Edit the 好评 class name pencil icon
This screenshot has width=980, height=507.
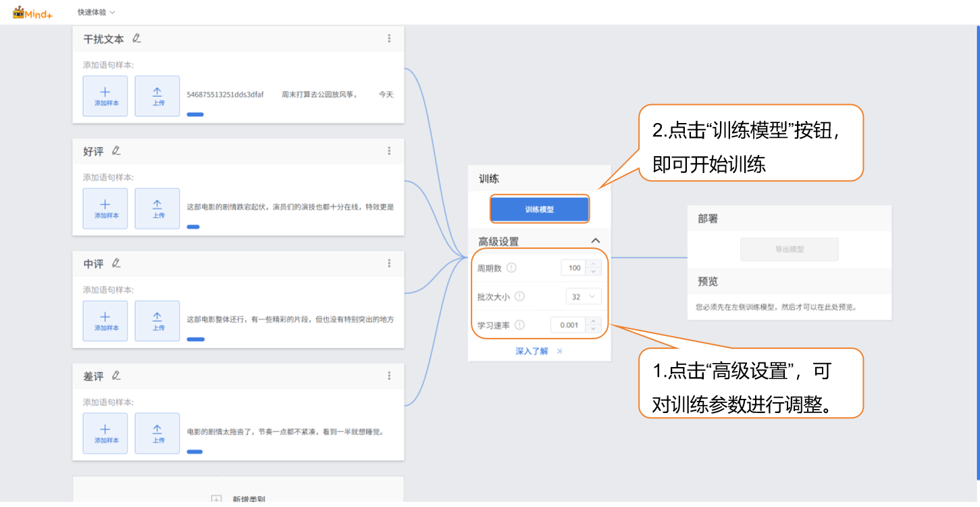[x=116, y=151]
